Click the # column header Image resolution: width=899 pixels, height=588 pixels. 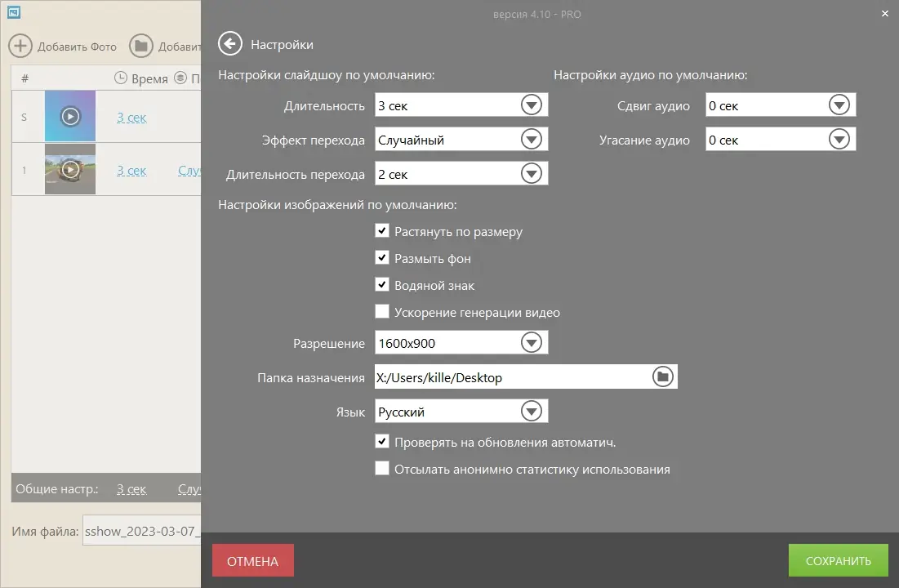click(24, 78)
